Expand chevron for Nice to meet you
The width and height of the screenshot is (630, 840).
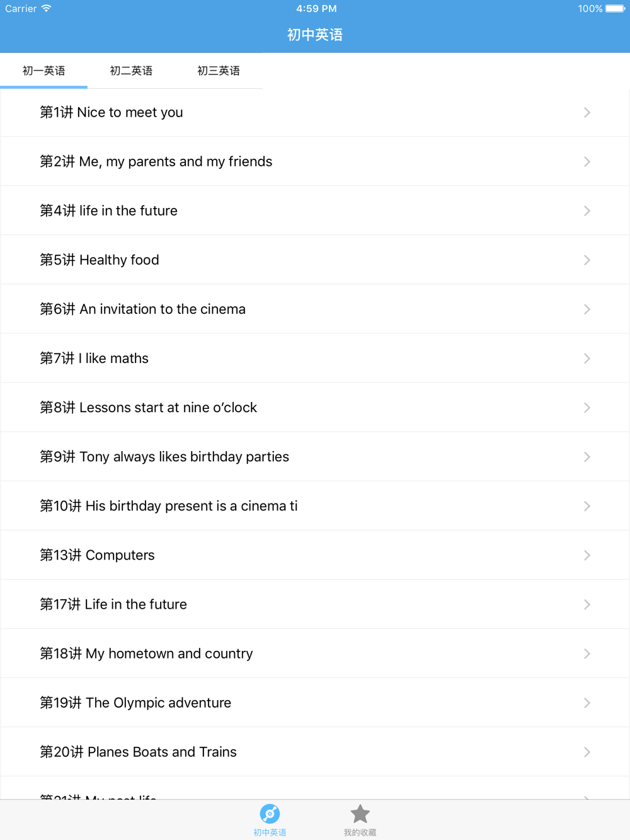point(587,113)
